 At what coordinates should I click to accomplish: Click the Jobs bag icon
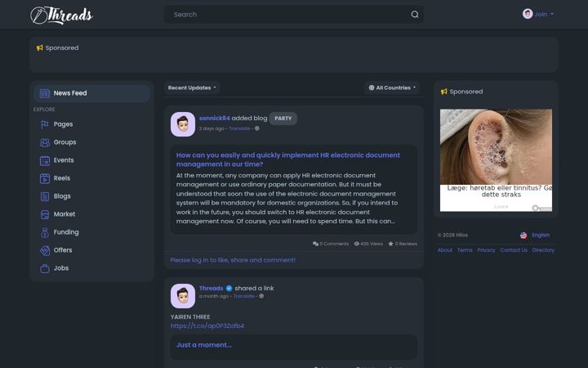[45, 268]
